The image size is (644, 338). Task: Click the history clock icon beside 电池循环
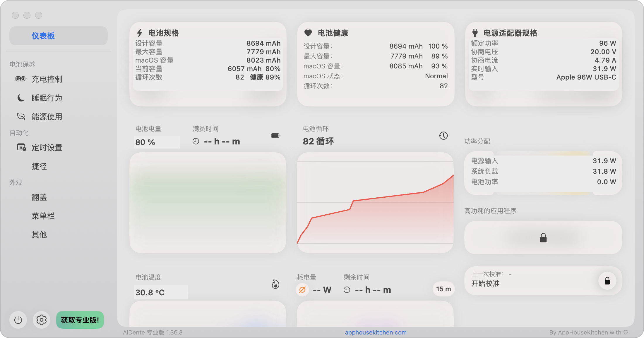443,136
